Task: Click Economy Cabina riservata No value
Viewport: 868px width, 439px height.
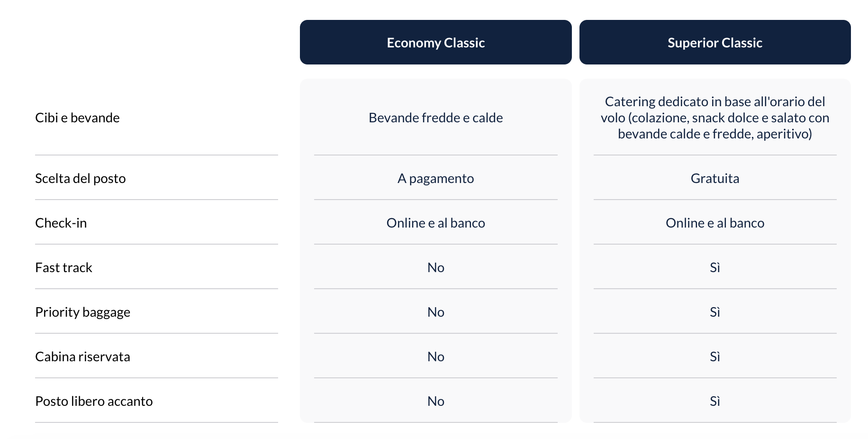Action: tap(435, 357)
